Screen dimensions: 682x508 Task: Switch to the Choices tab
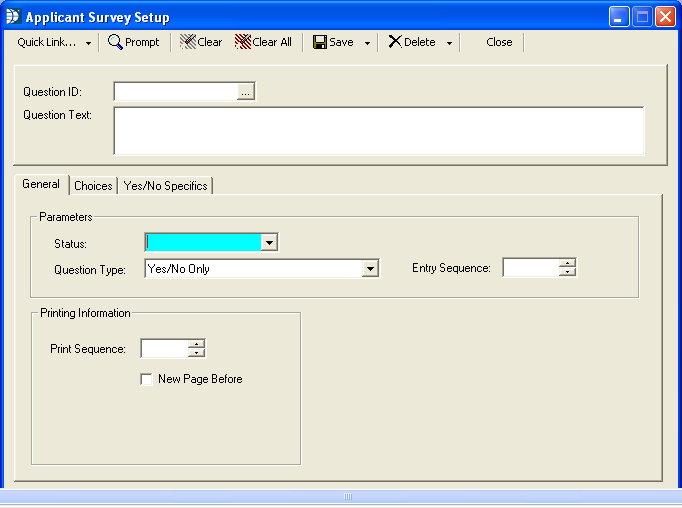tap(93, 186)
